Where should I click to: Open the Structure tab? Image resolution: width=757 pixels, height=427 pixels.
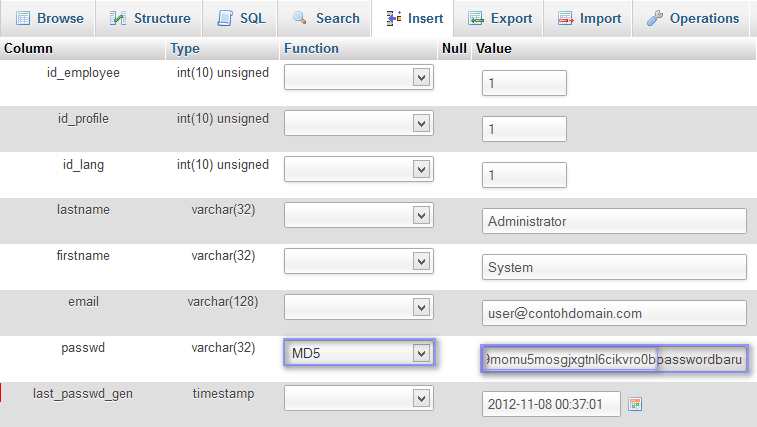click(150, 18)
